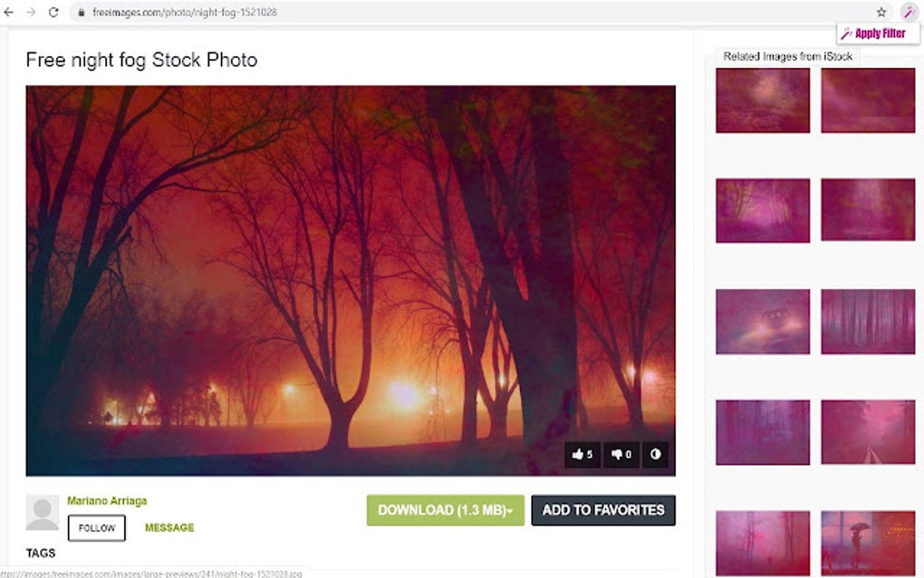The width and height of the screenshot is (924, 578).
Task: Click the Apply Filter magic wand extension icon
Action: (x=910, y=12)
